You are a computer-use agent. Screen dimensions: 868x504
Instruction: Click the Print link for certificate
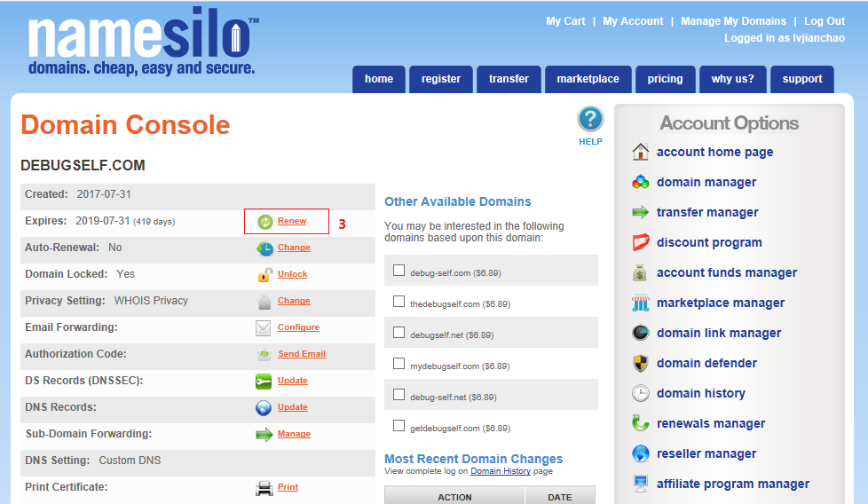[288, 487]
